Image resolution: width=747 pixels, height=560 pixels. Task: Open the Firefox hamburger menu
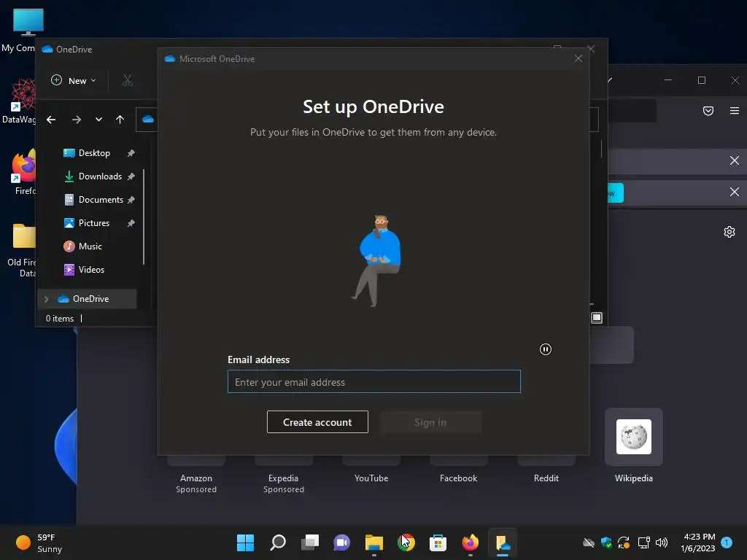pos(735,111)
